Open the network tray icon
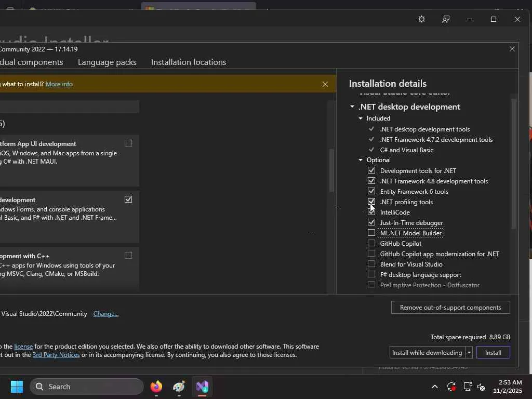Image resolution: width=532 pixels, height=399 pixels. [x=468, y=387]
